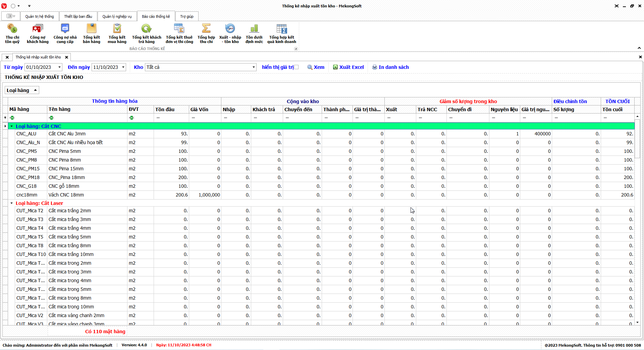
Task: Open Tổng hợp kết quả kinh doanh
Action: pos(281,33)
